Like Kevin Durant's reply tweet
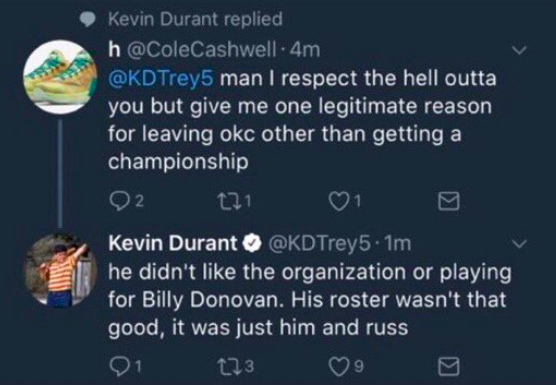Viewport: 556px width, 385px height. coord(339,367)
